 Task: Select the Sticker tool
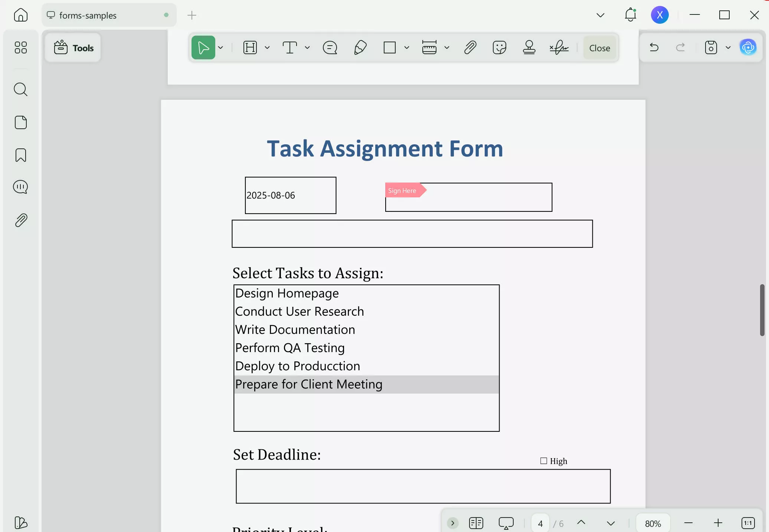(499, 47)
